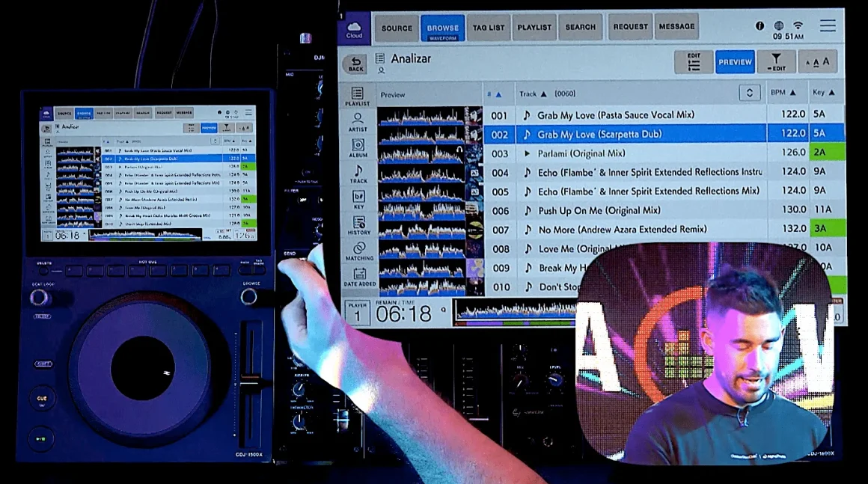Select KEY category in the sidebar
868x484 pixels.
click(358, 200)
